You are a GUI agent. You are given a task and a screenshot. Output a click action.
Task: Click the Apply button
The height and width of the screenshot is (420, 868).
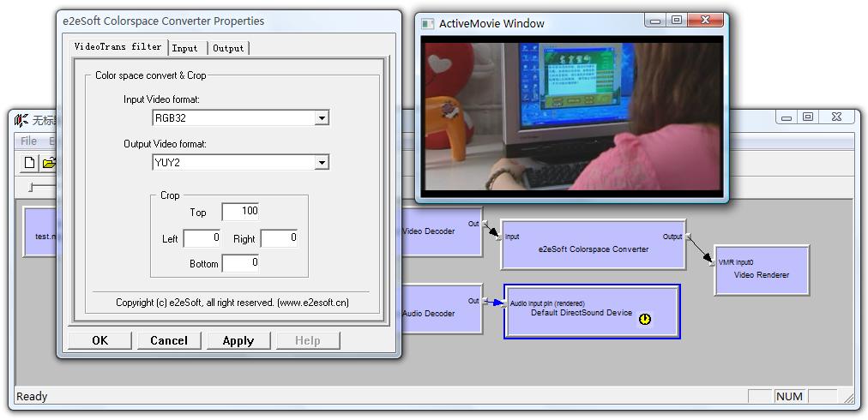(238, 340)
